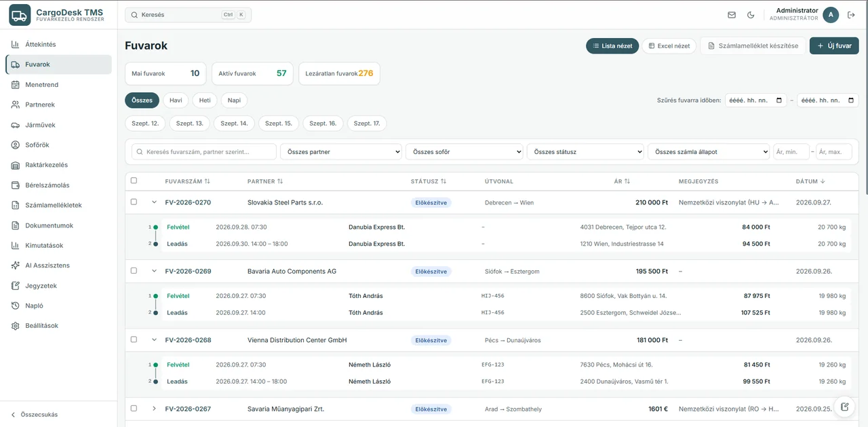868x427 pixels.
Task: Check the select-all checkbox in table header
Action: tap(134, 181)
